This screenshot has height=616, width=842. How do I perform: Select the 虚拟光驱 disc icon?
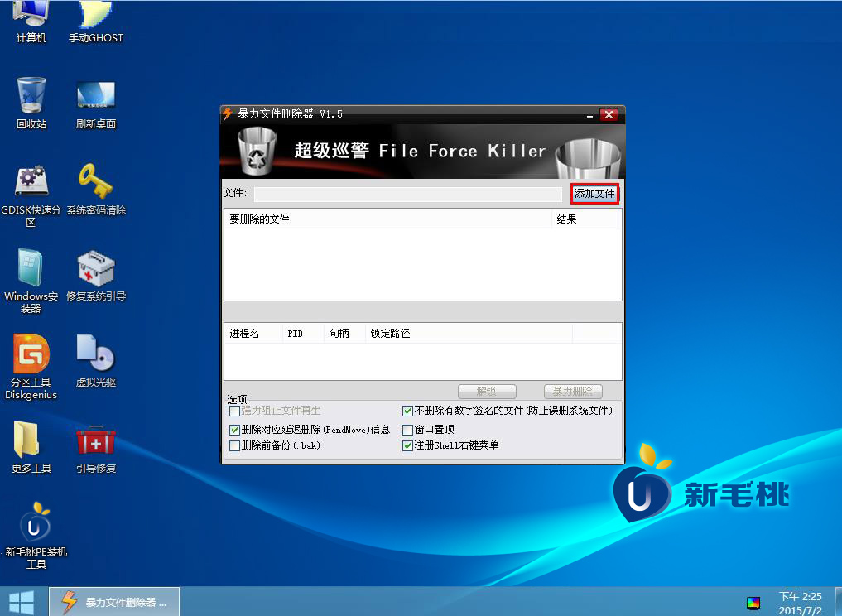point(95,361)
